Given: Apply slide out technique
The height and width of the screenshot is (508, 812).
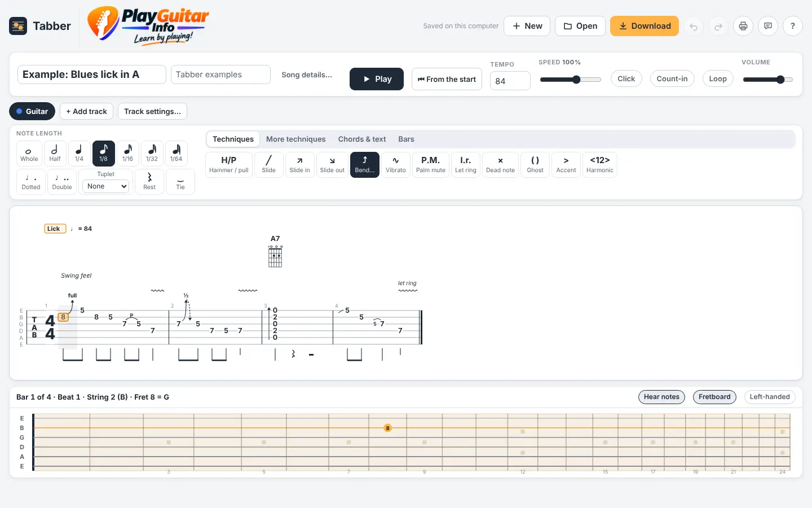Looking at the screenshot, I should tap(332, 164).
